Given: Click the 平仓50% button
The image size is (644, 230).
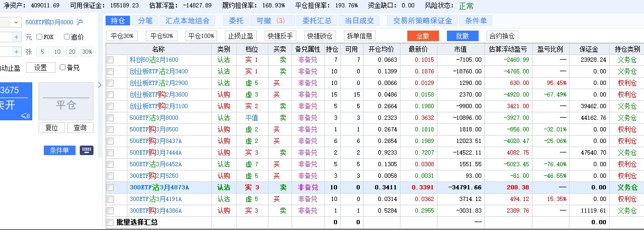Looking at the screenshot, I should [162, 36].
